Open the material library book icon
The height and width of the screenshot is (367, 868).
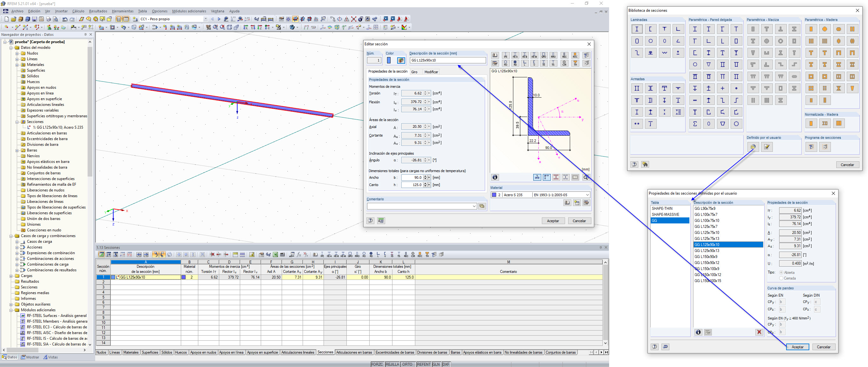tap(567, 203)
